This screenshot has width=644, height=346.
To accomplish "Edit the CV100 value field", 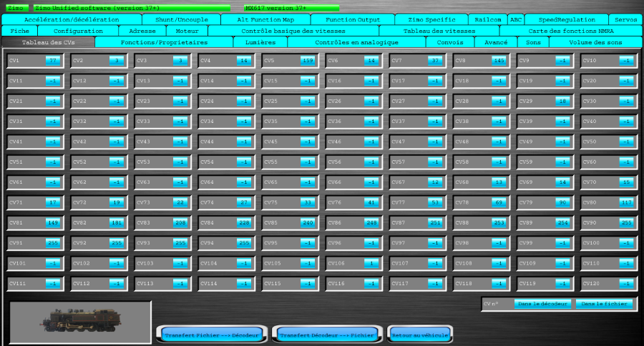I will 626,243.
